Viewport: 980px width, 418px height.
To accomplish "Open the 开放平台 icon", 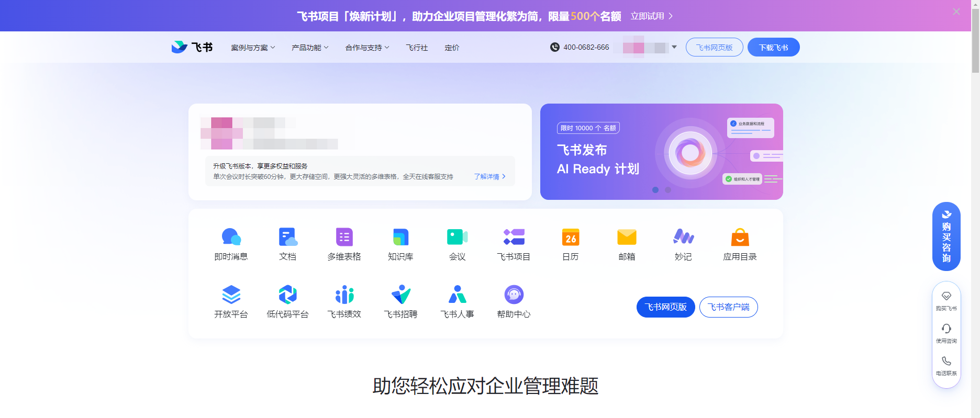I will [231, 295].
